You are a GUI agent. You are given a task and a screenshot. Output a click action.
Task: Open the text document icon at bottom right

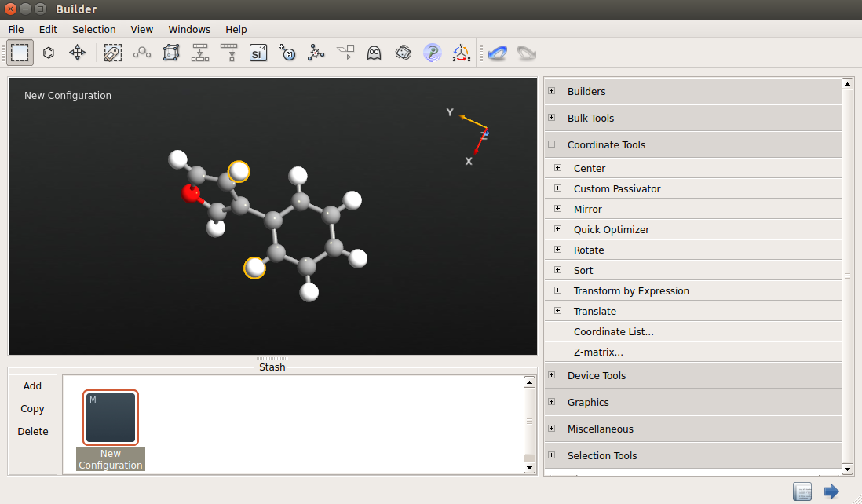pos(802,491)
